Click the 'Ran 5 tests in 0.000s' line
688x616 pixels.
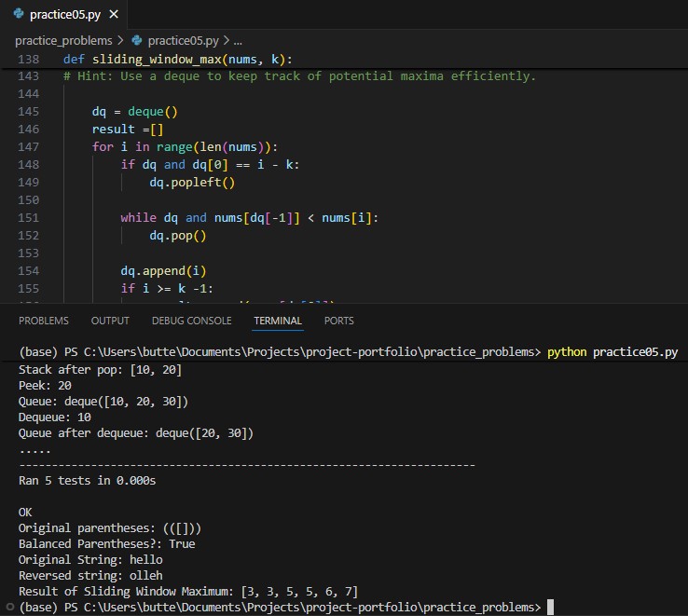[88, 481]
